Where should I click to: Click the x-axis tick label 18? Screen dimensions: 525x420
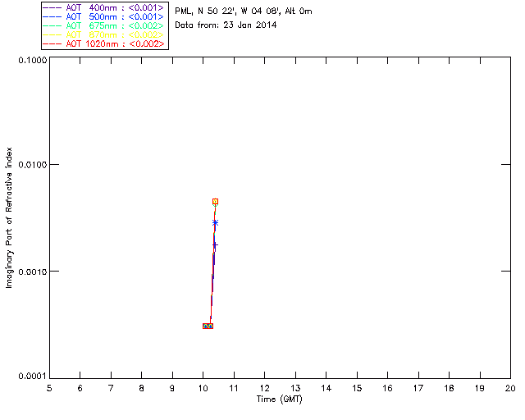(x=449, y=388)
